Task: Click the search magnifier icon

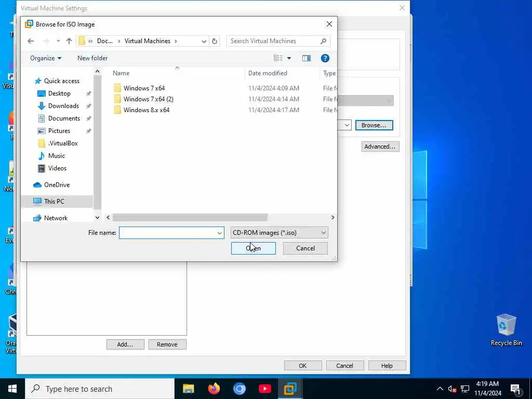Action: (x=323, y=41)
